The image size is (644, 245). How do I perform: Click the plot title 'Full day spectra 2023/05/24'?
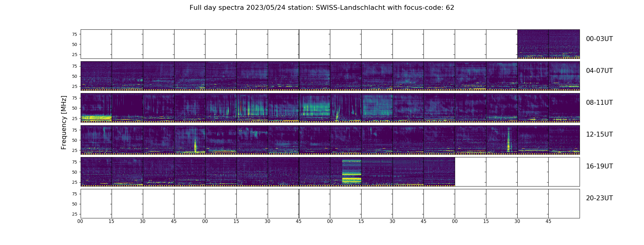pyautogui.click(x=237, y=8)
